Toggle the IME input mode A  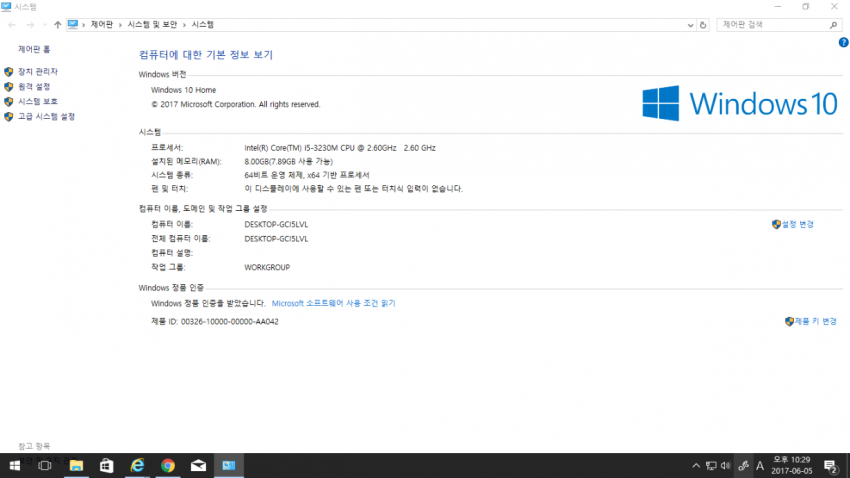point(760,466)
